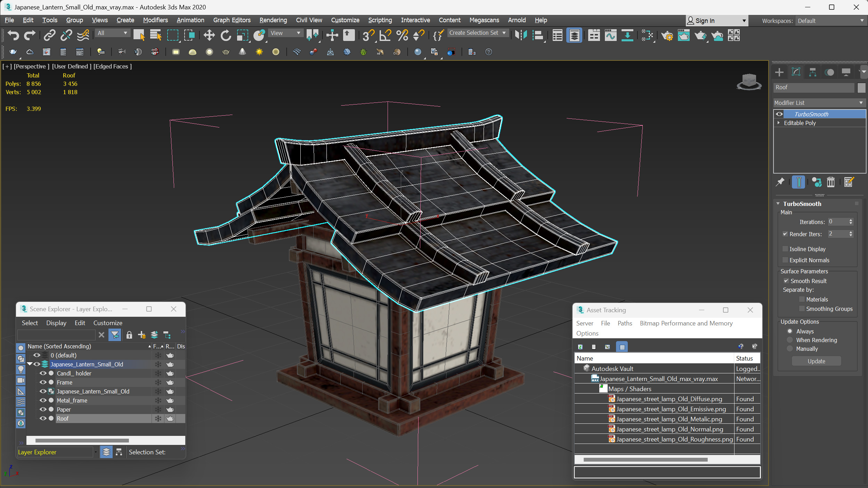The width and height of the screenshot is (868, 488).
Task: Open the Toggle Layer Explorer icon in the toolbar
Action: tap(574, 35)
